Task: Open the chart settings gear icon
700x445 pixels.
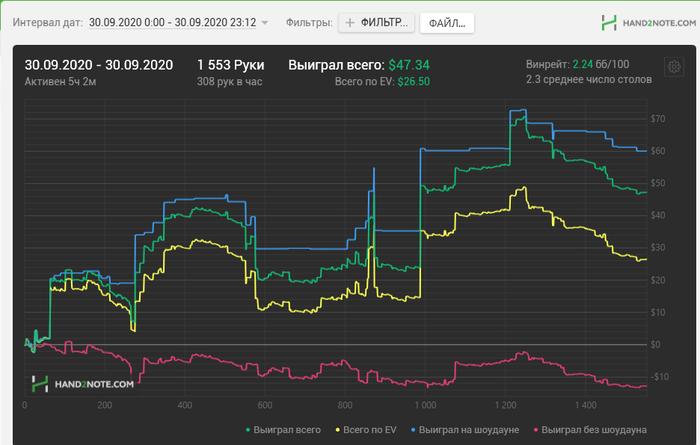Action: coord(674,67)
